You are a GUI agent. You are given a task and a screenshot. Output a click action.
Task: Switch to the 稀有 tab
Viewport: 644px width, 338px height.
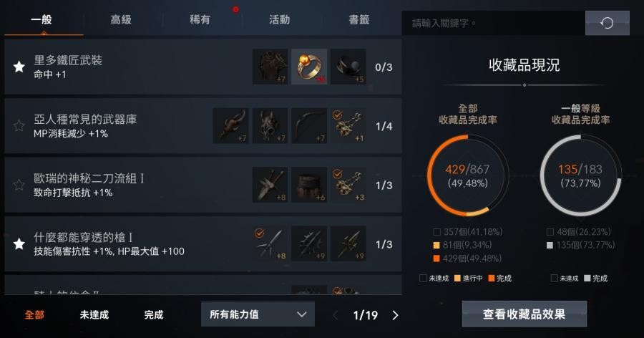(x=200, y=19)
